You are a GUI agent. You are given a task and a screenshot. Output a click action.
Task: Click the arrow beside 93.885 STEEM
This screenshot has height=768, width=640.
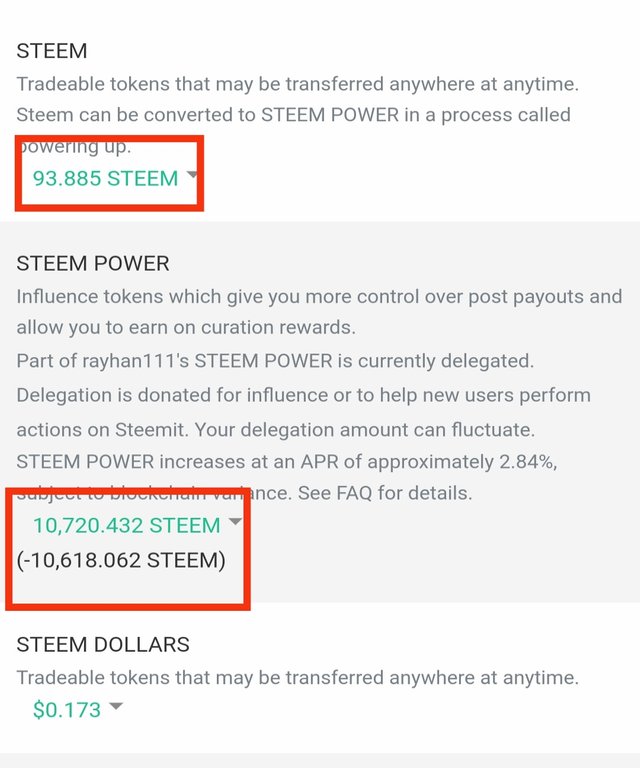(192, 176)
